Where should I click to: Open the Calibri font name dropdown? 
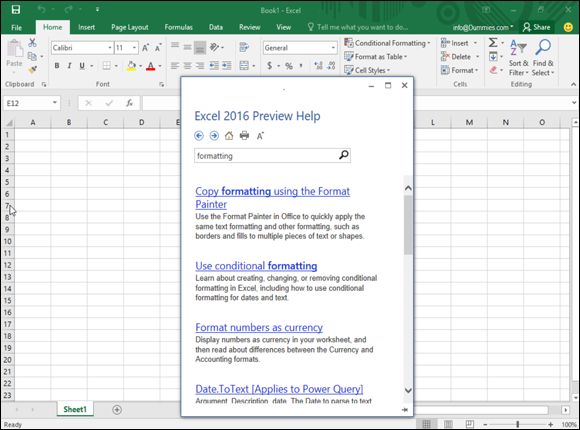coord(110,48)
